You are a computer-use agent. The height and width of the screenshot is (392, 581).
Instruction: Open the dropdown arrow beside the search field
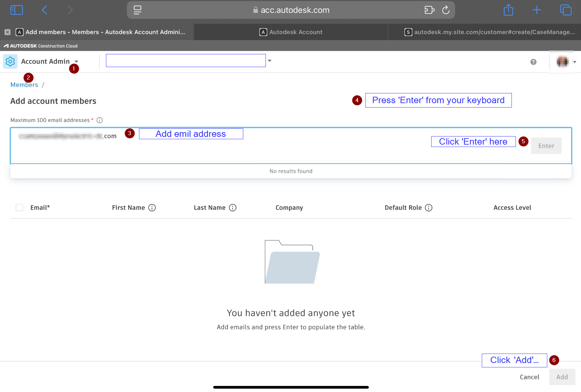270,60
